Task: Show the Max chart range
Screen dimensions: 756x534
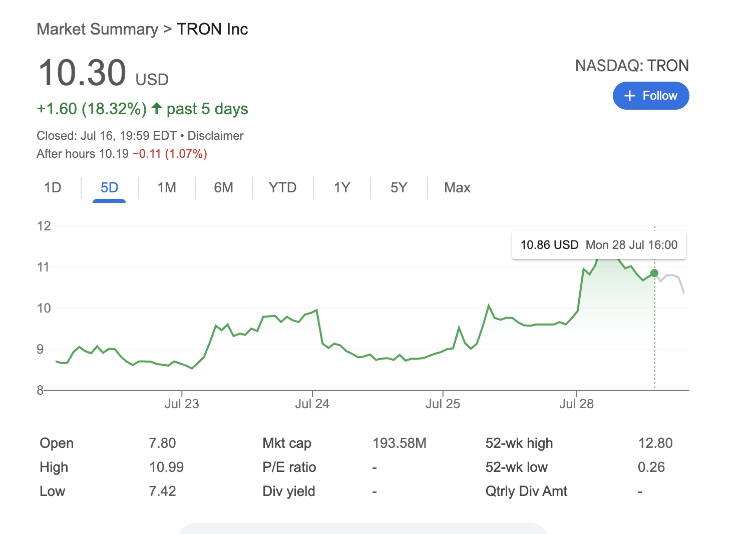Action: pos(457,187)
